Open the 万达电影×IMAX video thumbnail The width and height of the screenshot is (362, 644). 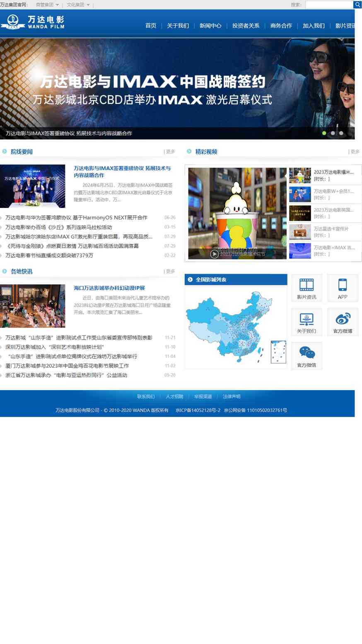point(300,251)
